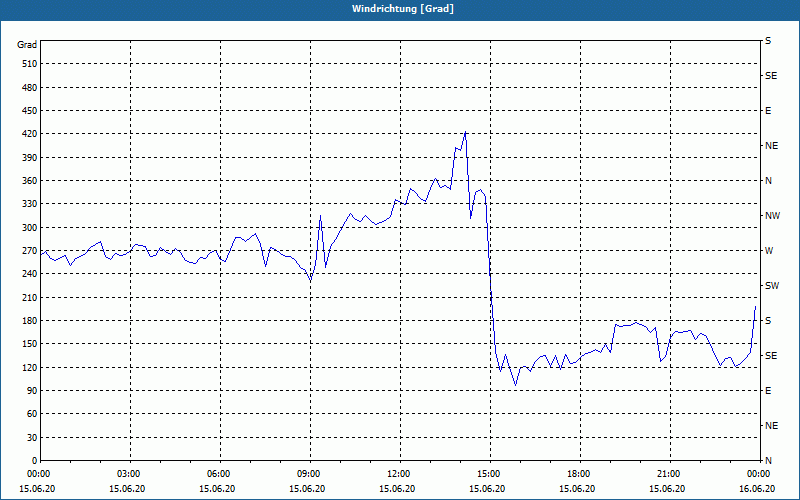The height and width of the screenshot is (500, 800).
Task: Select the 240 y-axis label
Action: coord(30,274)
